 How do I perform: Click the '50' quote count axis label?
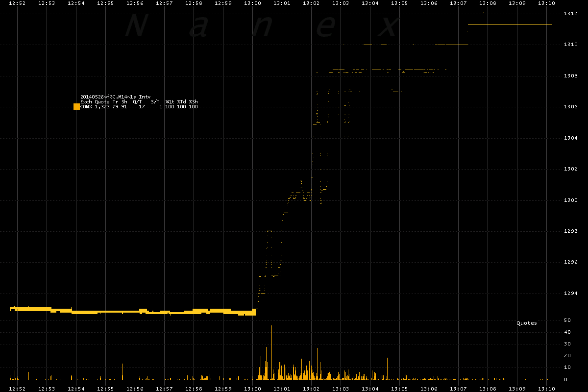(567, 320)
